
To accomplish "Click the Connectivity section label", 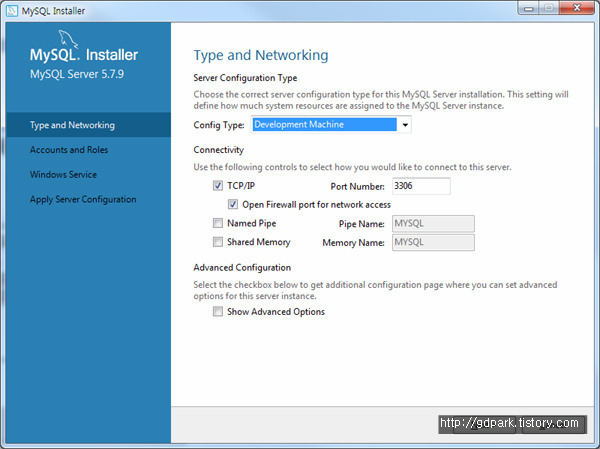I will pyautogui.click(x=218, y=150).
